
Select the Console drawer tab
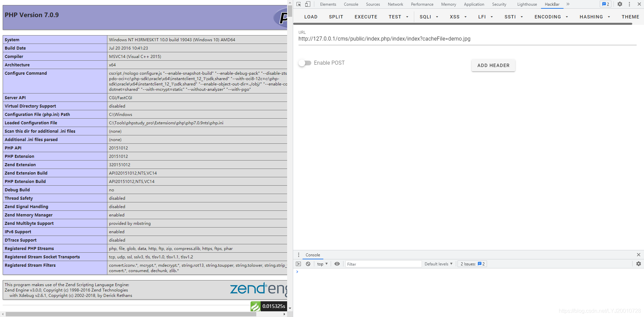(x=313, y=255)
